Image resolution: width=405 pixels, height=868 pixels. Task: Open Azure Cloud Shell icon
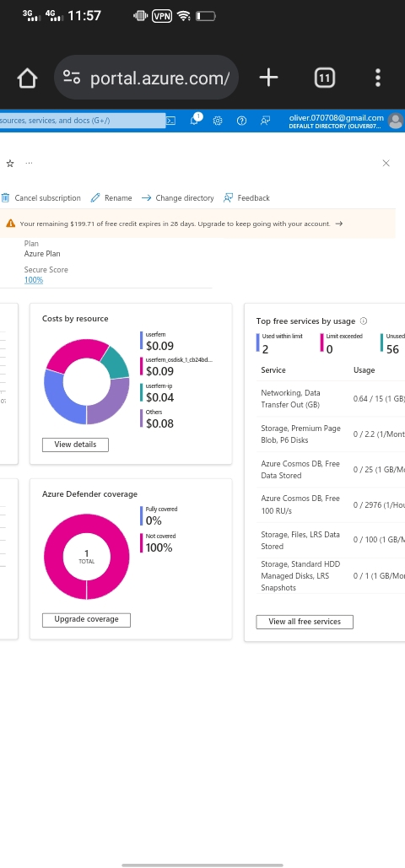click(x=170, y=120)
